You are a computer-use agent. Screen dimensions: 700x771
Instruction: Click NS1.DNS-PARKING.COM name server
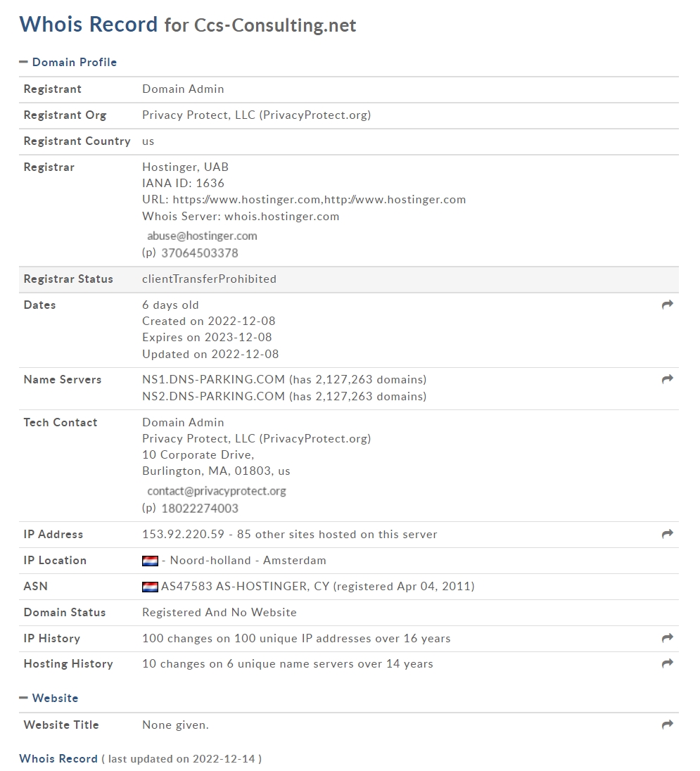pos(213,380)
